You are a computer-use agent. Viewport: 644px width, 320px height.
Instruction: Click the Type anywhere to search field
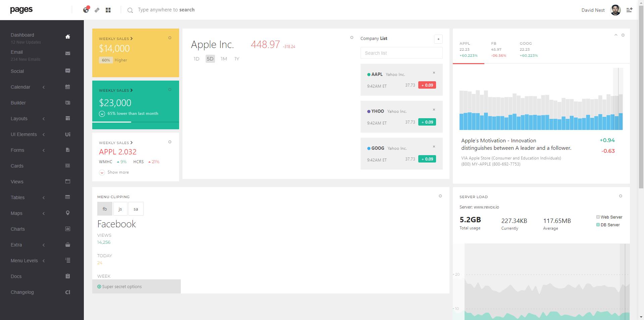[166, 10]
